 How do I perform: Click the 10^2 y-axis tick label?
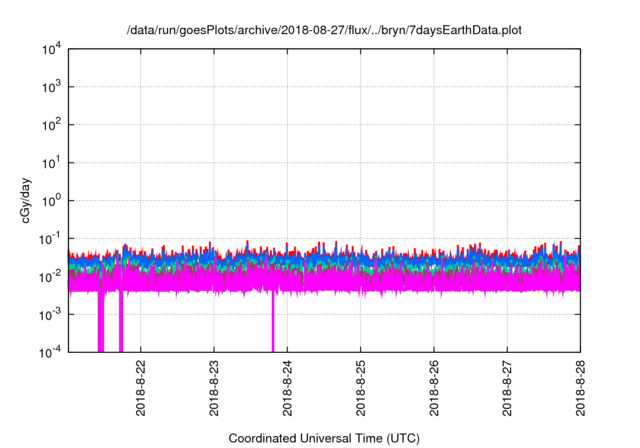tap(51, 125)
